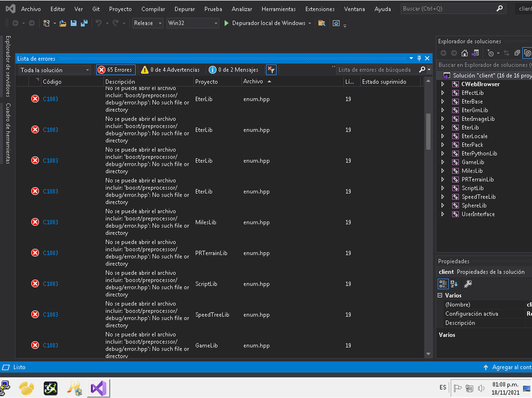The image size is (532, 398).
Task: Toggle Show All Files in Solution Explorer
Action: pyautogui.click(x=527, y=53)
